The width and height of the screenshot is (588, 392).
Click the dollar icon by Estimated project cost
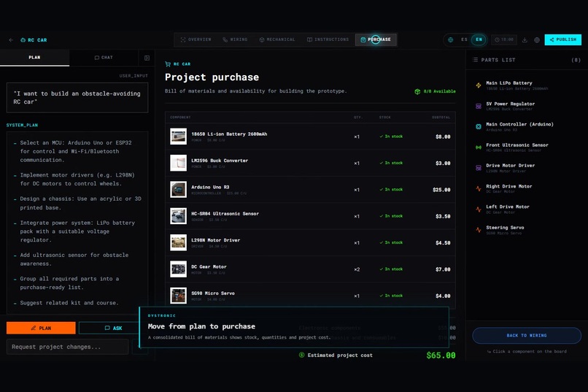tap(301, 355)
